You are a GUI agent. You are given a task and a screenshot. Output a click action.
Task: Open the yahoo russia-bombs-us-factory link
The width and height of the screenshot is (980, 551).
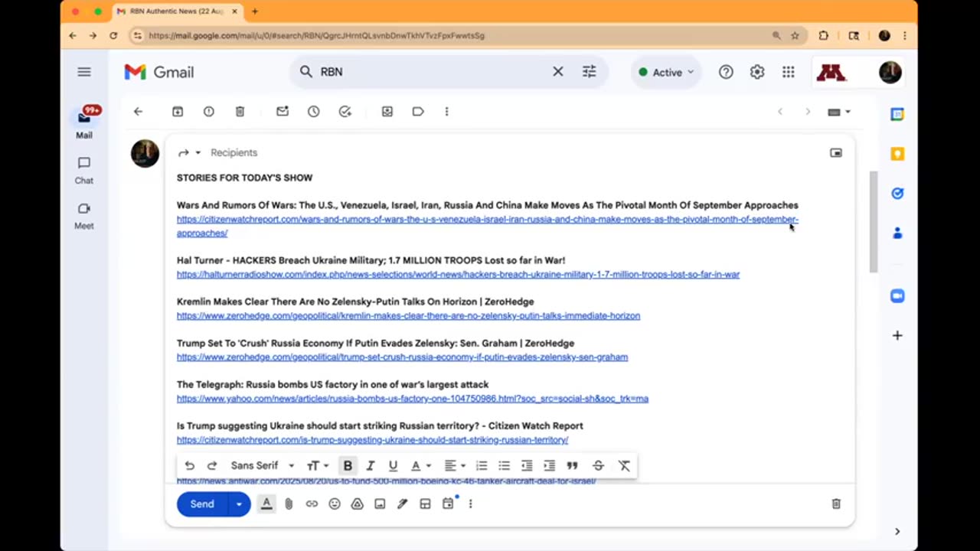413,398
